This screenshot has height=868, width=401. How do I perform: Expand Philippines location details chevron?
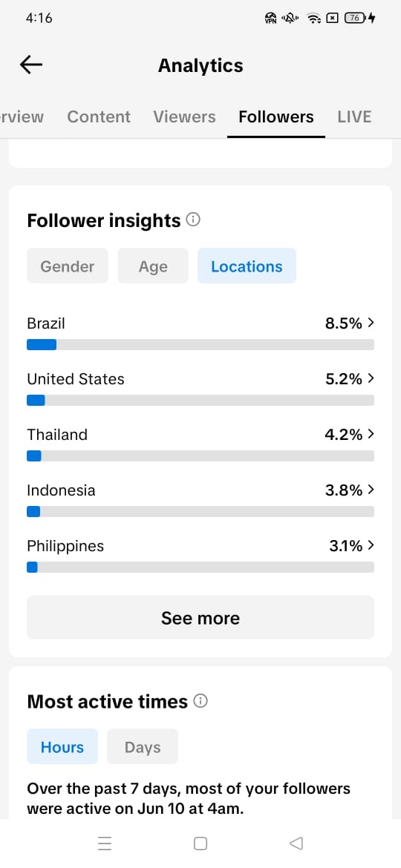click(x=371, y=545)
